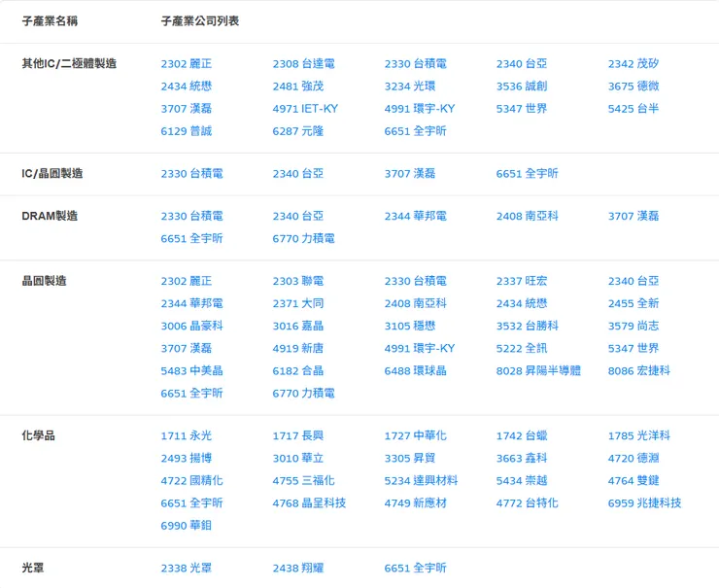
Task: Click 4991 環宇-KY in the 其他IC/二極體製造 row
Action: coord(420,109)
